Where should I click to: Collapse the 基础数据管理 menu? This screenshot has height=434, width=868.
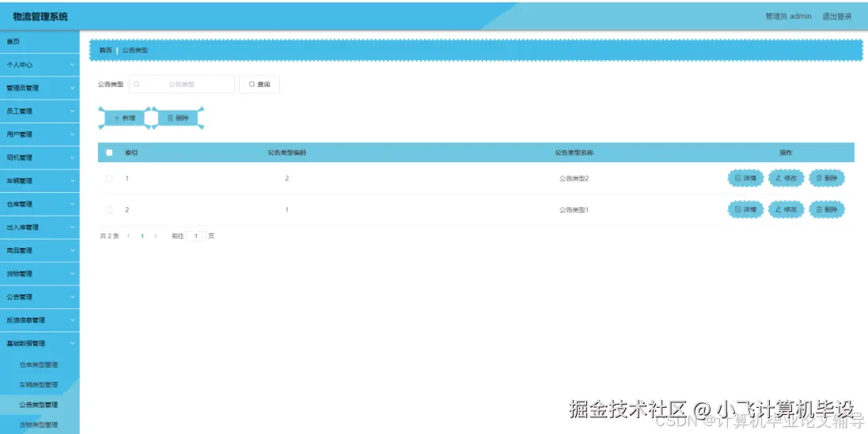[x=40, y=343]
